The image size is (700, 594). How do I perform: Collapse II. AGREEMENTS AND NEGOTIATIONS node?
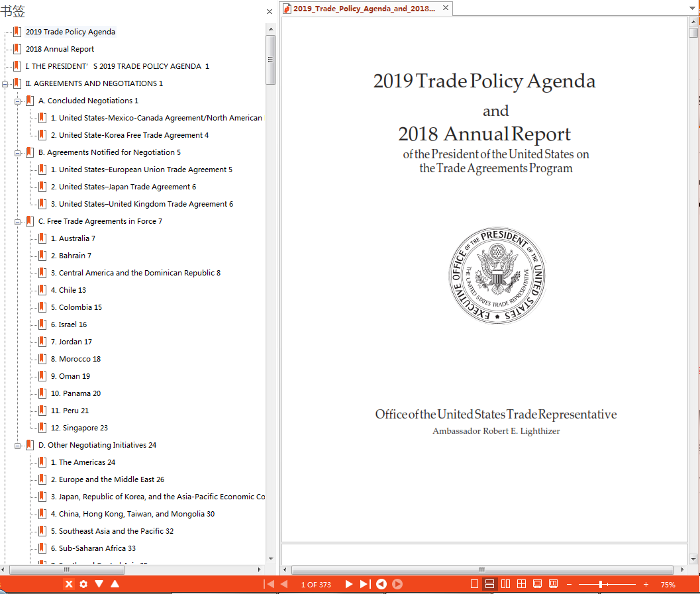5,83
